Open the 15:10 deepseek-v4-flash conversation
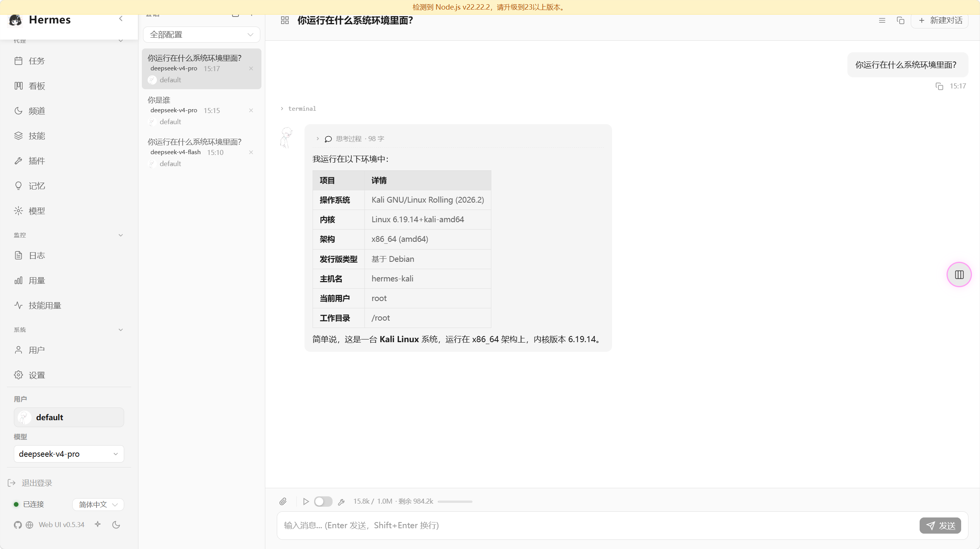This screenshot has width=980, height=549. [201, 153]
